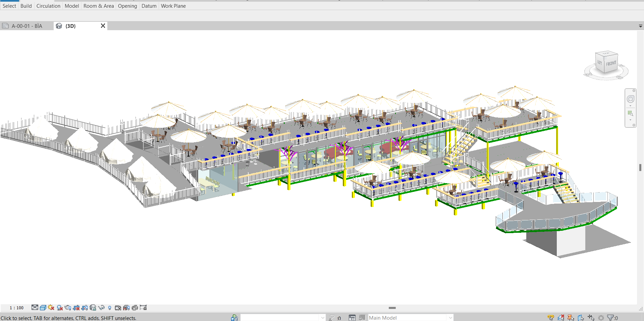Close the navigation bar

coord(634,91)
